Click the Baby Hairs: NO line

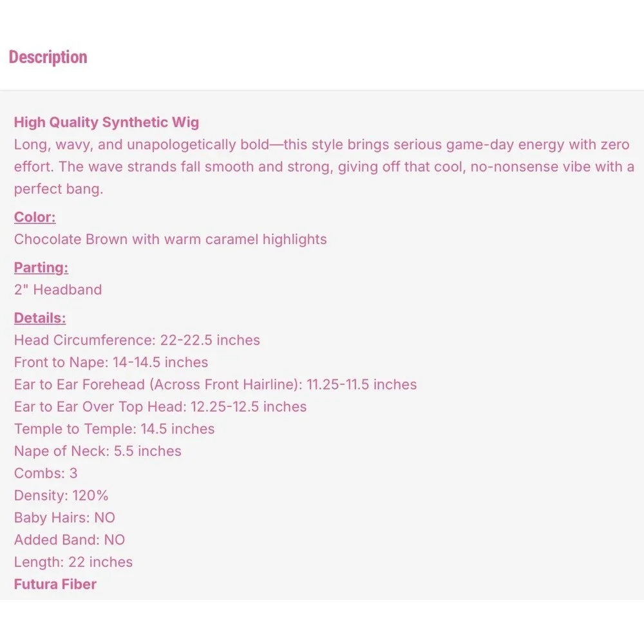64,518
